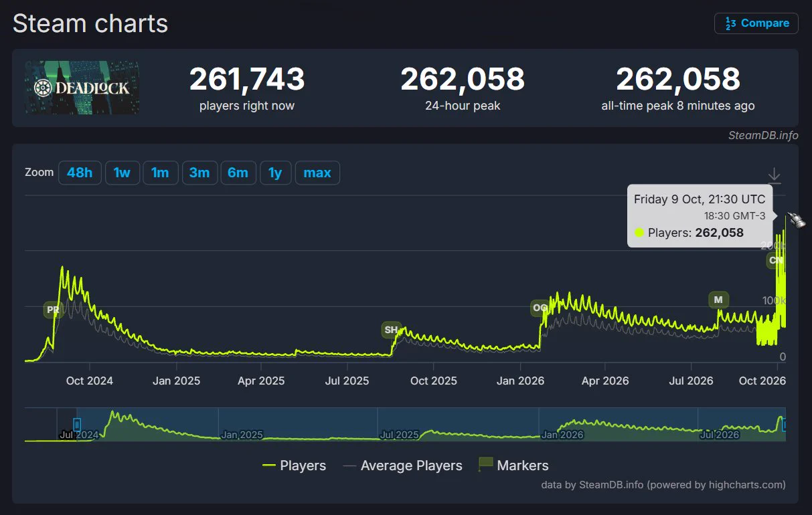Click the 'players right now' caption
The height and width of the screenshot is (515, 812).
[x=247, y=106]
